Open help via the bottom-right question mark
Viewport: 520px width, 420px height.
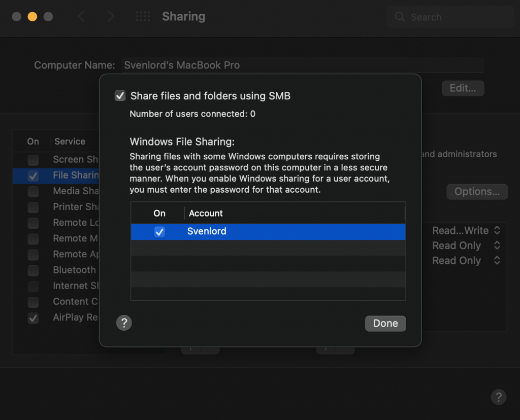(498, 397)
